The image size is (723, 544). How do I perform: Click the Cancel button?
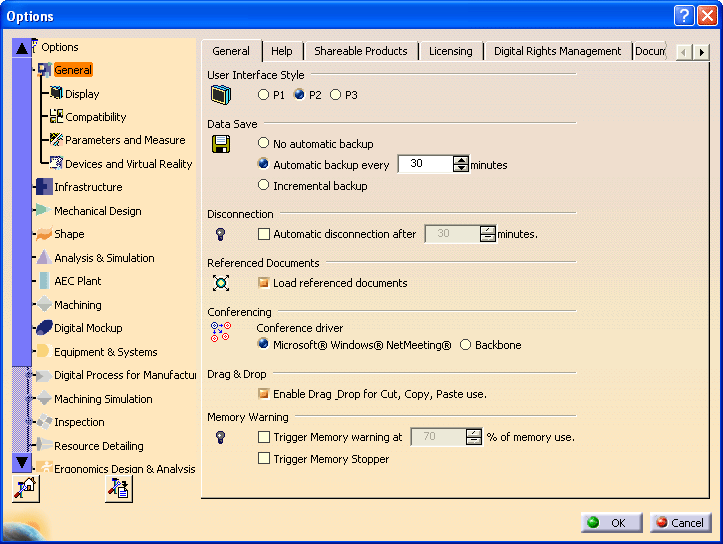click(x=680, y=522)
